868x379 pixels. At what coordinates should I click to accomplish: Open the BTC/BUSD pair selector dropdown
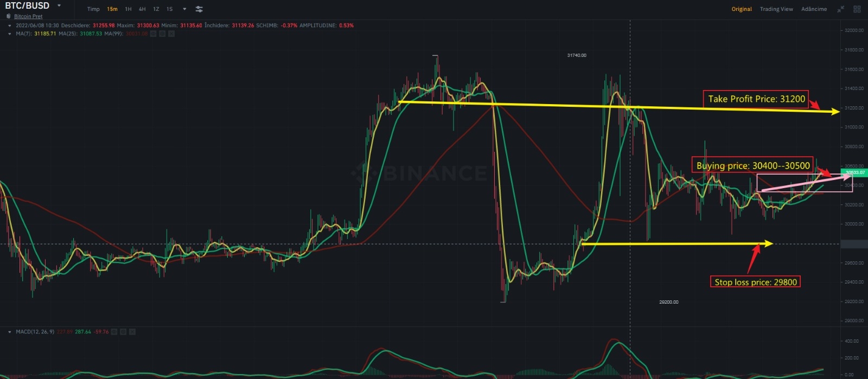tap(59, 6)
